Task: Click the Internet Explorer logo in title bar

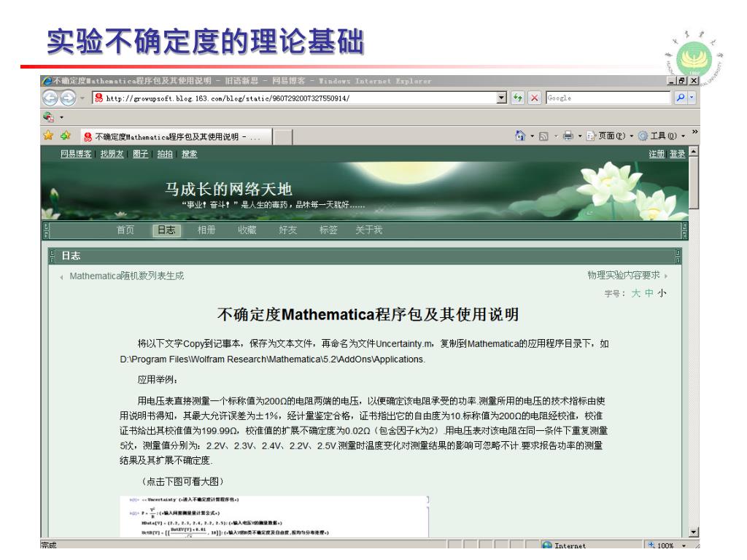Action: (x=47, y=81)
